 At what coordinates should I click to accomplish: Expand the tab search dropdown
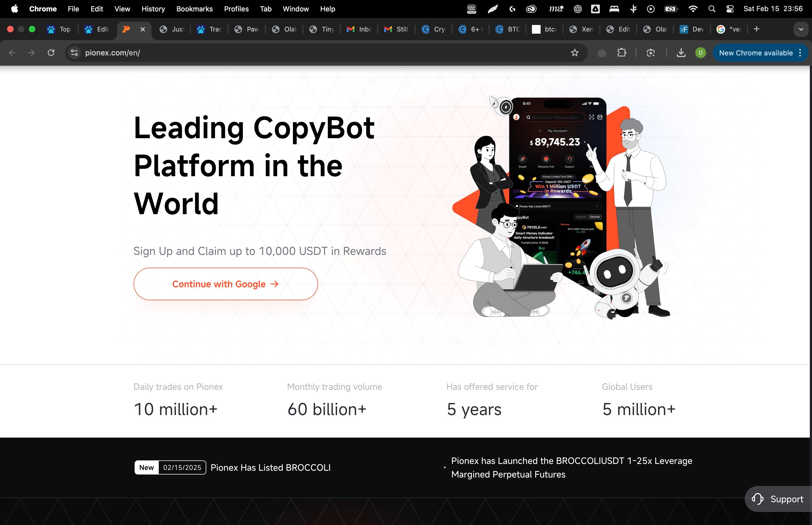801,29
